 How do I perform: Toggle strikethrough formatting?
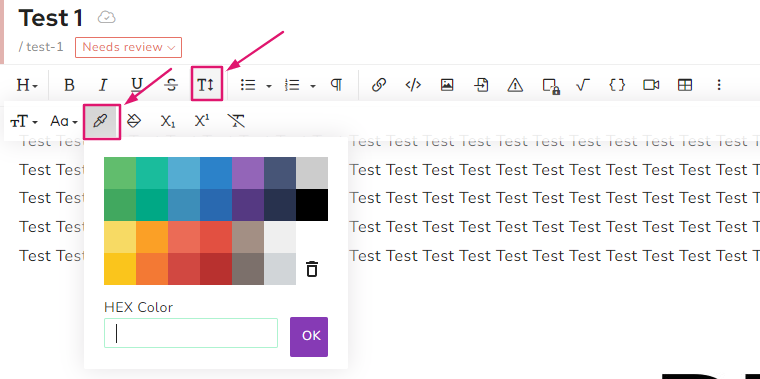(x=171, y=85)
